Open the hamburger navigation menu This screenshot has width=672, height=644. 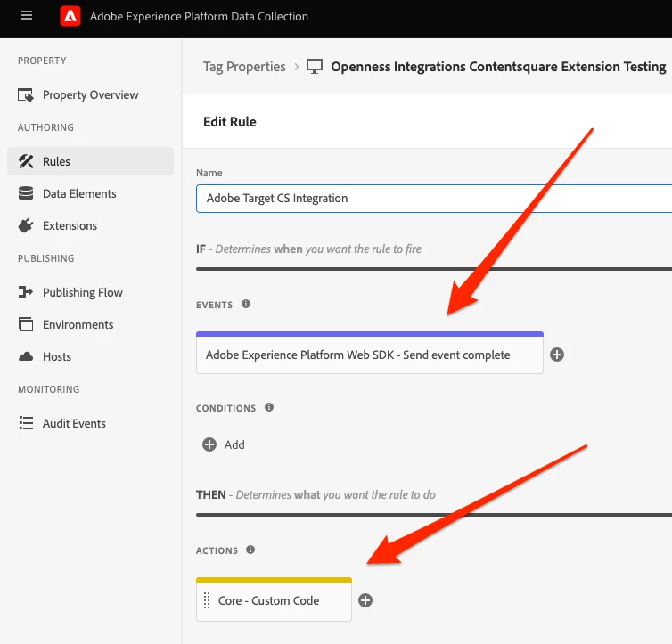pyautogui.click(x=27, y=16)
